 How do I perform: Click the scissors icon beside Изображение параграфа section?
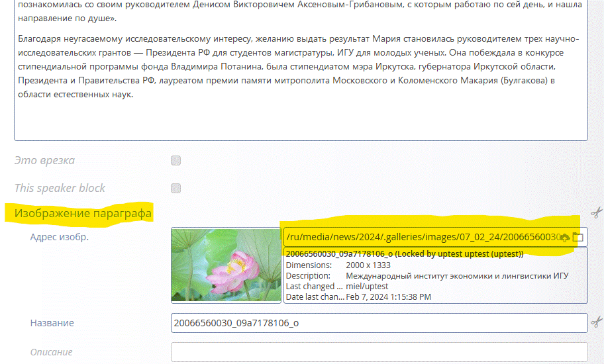(x=596, y=212)
